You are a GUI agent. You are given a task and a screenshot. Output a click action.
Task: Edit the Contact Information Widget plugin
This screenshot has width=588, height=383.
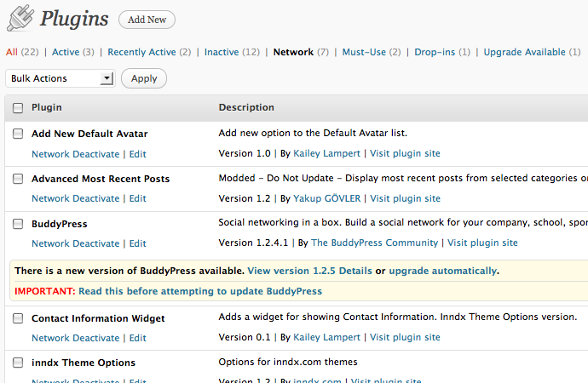(x=137, y=338)
